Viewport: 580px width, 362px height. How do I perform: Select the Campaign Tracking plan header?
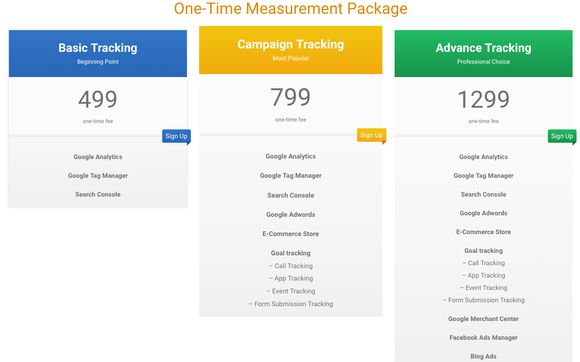[291, 50]
